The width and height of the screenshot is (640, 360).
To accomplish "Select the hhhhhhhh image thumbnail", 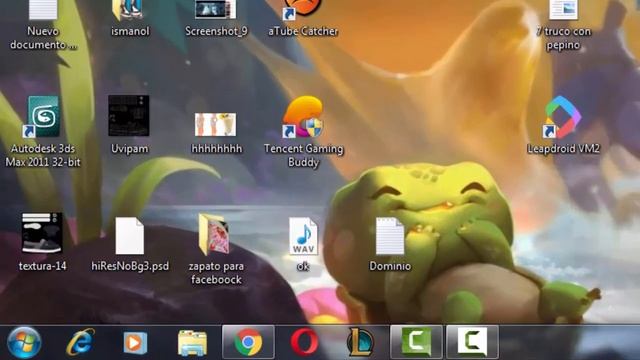I will click(x=216, y=124).
